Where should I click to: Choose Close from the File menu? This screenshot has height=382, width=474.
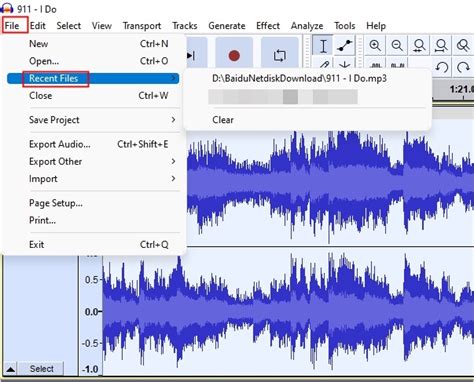click(x=93, y=96)
